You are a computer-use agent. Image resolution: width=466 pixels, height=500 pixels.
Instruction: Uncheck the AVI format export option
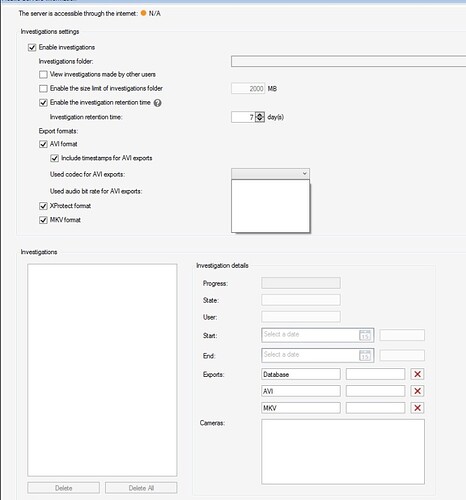[43, 144]
